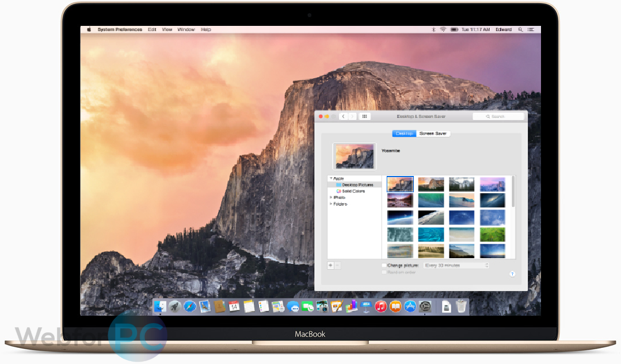The width and height of the screenshot is (621, 364).
Task: Click the Bluetooth status icon
Action: pyautogui.click(x=433, y=29)
